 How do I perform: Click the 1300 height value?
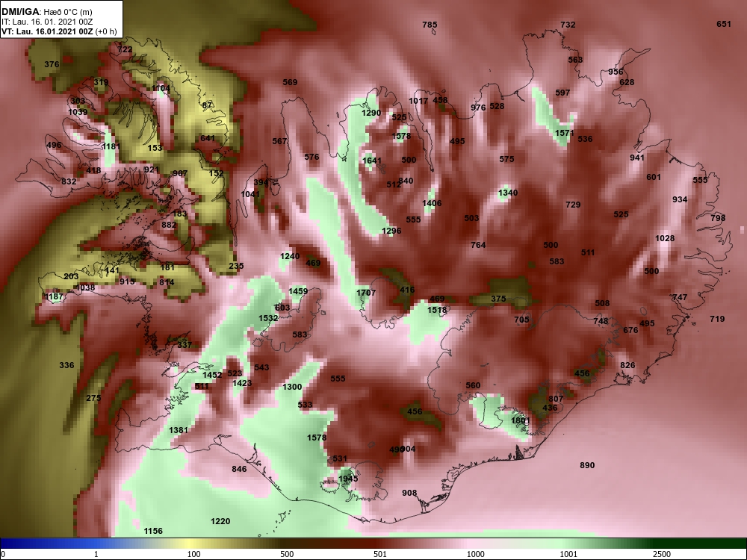(x=292, y=387)
